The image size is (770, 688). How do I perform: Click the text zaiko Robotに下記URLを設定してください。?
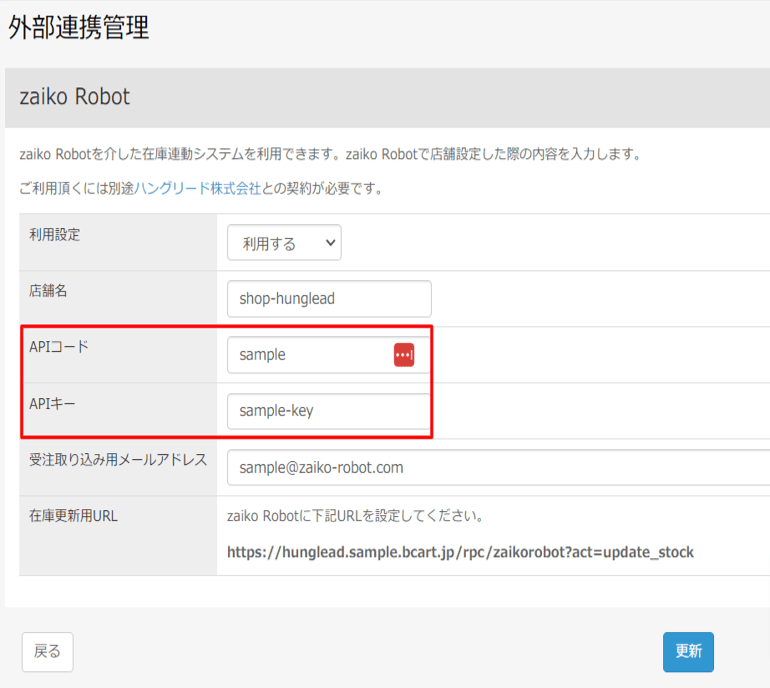pos(355,516)
